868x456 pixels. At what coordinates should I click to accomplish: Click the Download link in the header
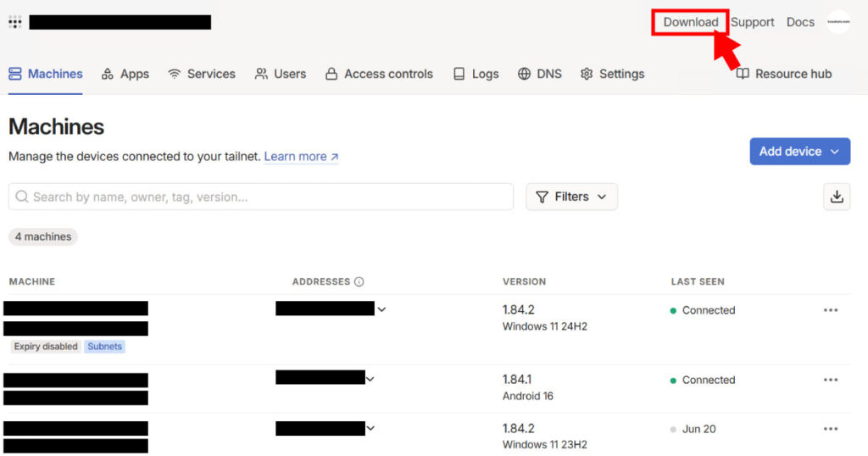tap(690, 22)
